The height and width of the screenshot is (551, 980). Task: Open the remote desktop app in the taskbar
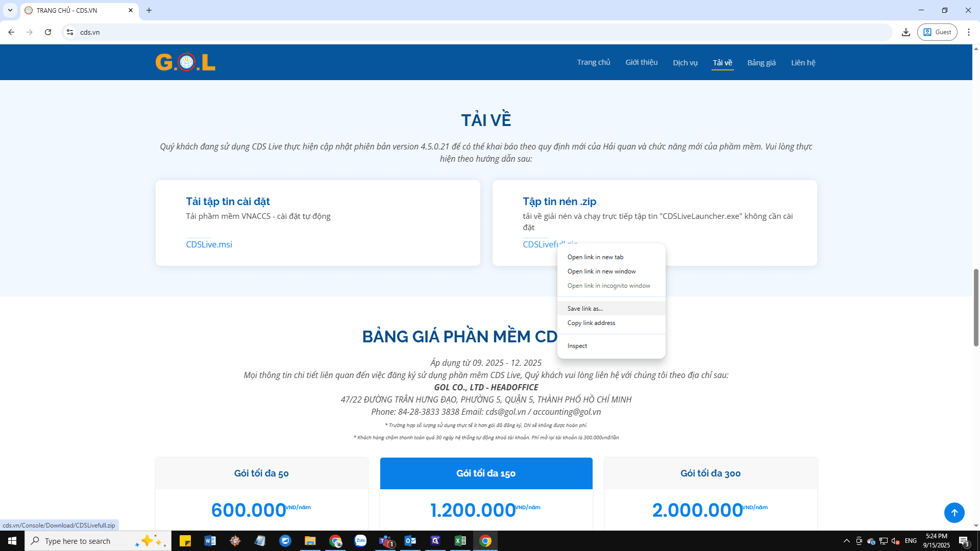point(285,541)
